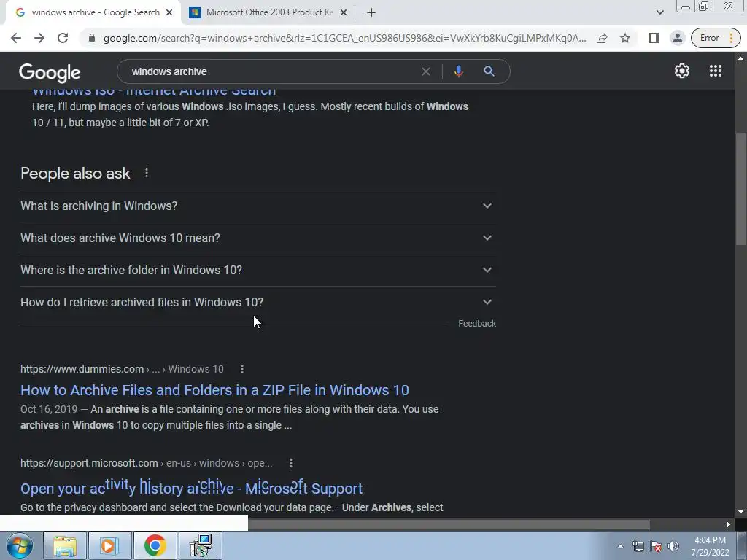The height and width of the screenshot is (560, 747).
Task: Share this page via the address bar icon
Action: (602, 38)
